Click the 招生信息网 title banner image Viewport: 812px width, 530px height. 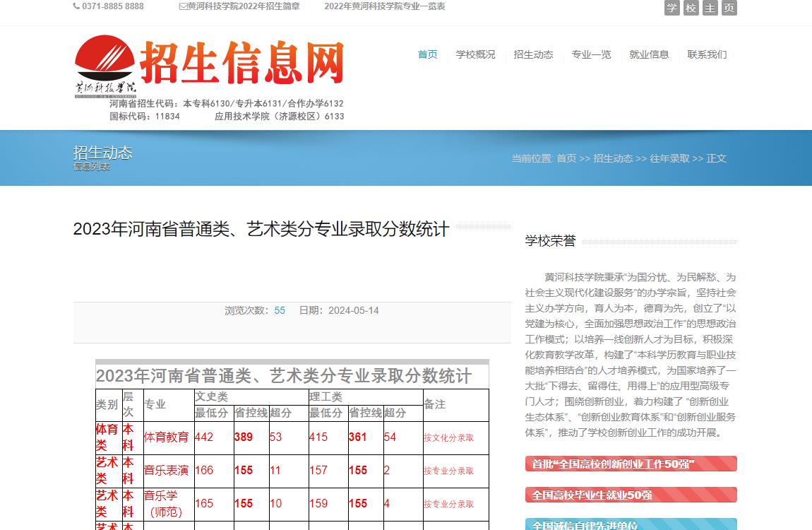coord(241,64)
